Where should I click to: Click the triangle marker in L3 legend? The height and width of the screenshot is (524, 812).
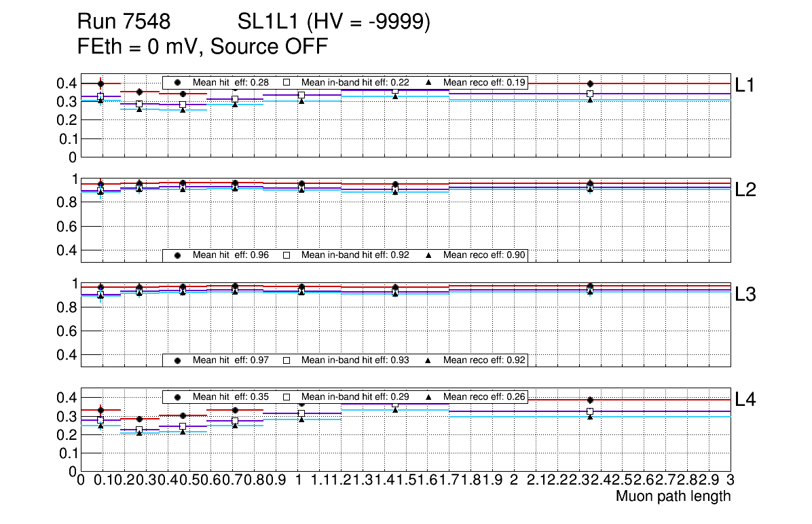pos(428,360)
